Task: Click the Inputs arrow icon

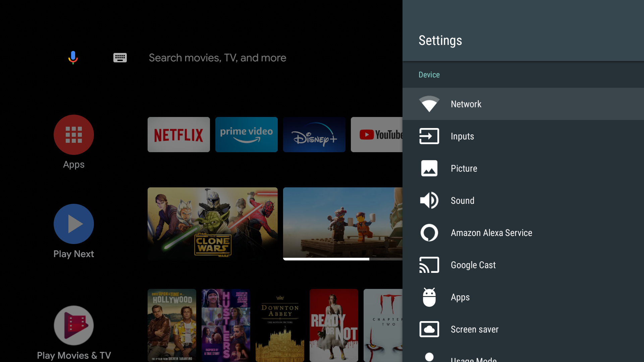Action: pos(429,136)
